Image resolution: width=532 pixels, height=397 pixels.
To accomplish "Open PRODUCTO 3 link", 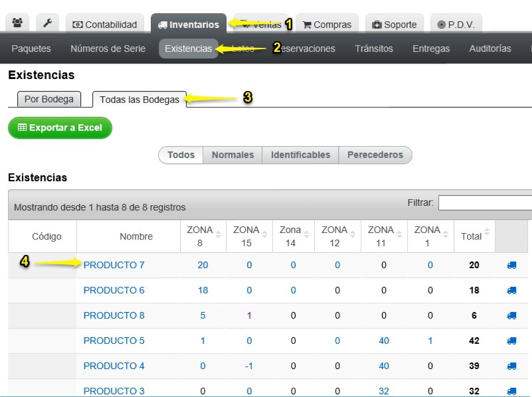I will [x=114, y=391].
